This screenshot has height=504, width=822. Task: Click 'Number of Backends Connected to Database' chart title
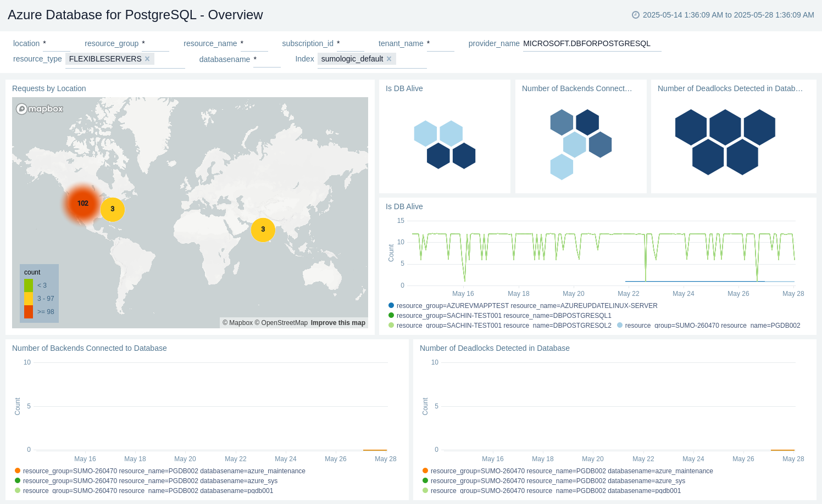coord(90,348)
